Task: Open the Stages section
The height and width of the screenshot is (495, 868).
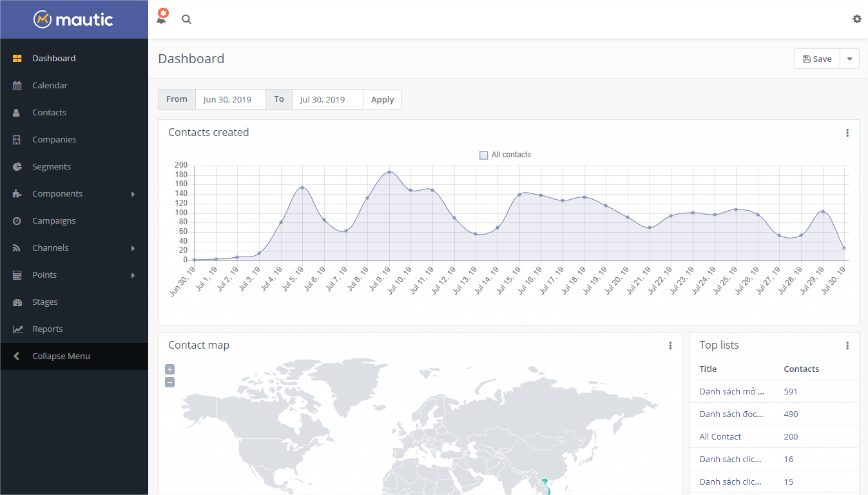Action: pos(44,302)
